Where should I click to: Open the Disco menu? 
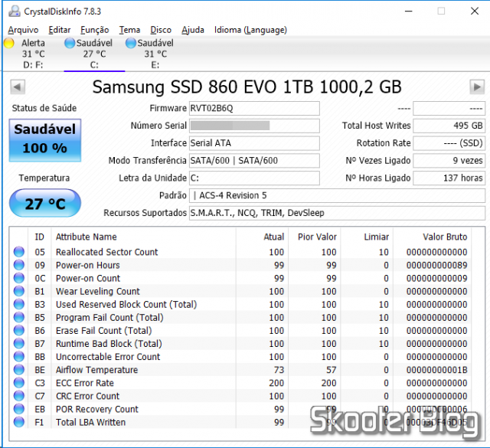[161, 30]
